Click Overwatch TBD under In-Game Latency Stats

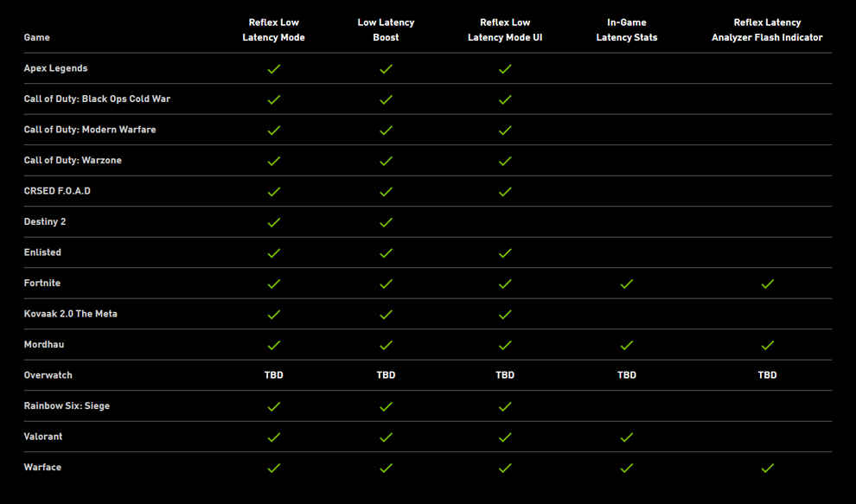pos(627,375)
